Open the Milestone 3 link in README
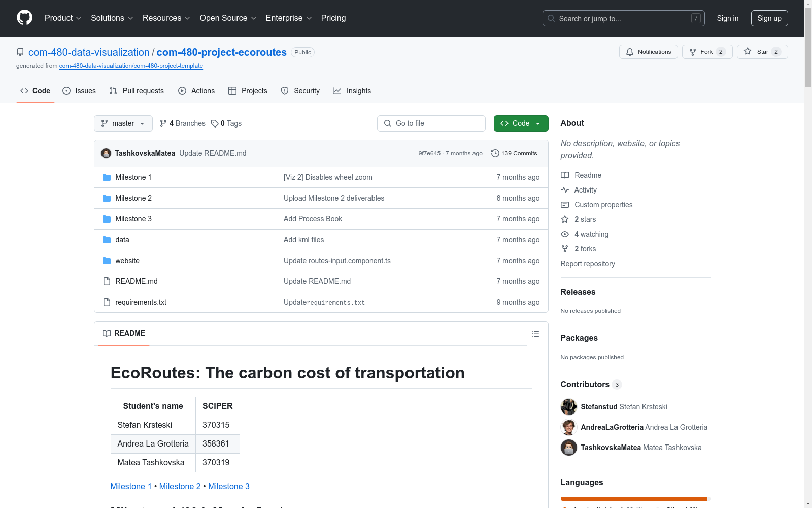The height and width of the screenshot is (508, 812). [229, 486]
